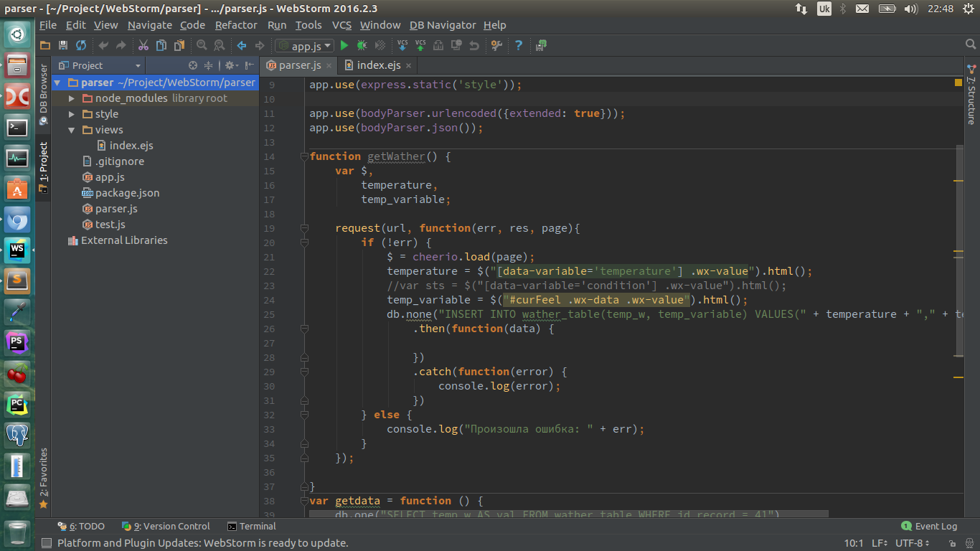Open the Refactor menu
Image resolution: width=980 pixels, height=551 pixels.
[x=236, y=25]
